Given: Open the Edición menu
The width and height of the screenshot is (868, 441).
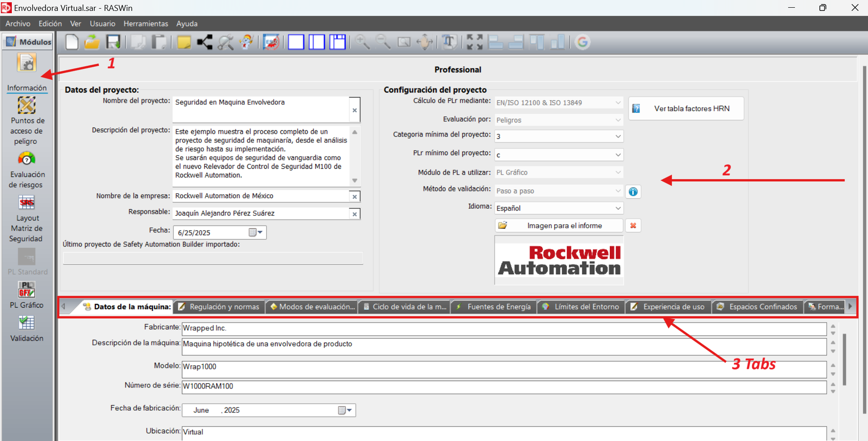Looking at the screenshot, I should [50, 24].
